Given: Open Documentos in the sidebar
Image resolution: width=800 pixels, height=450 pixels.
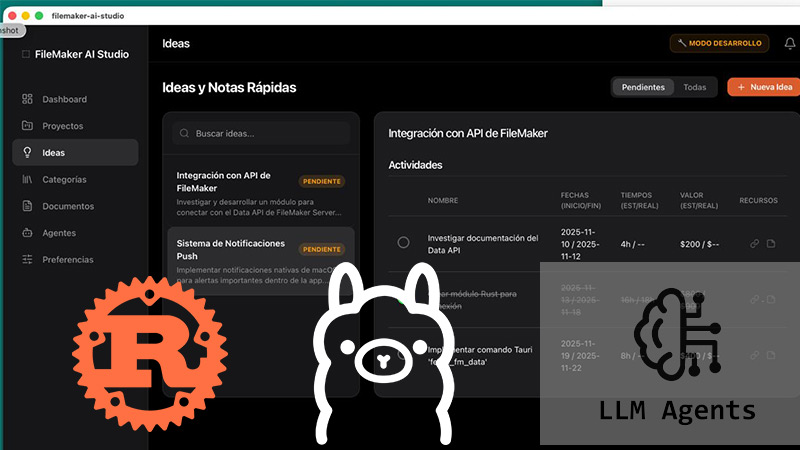Looking at the screenshot, I should tap(75, 206).
